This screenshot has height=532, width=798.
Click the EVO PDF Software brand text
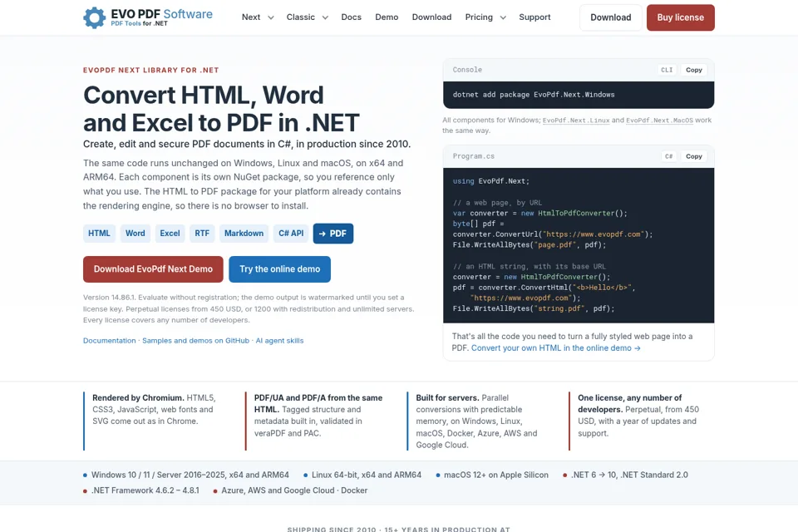coord(162,14)
